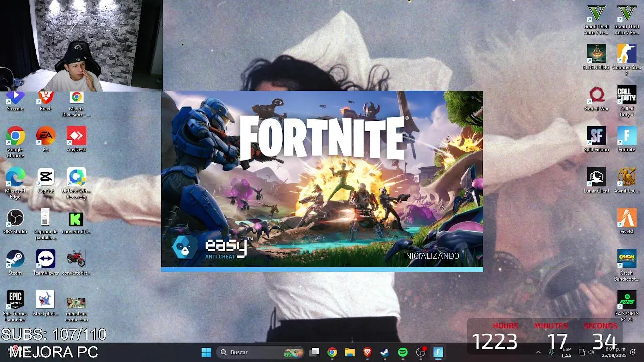Screen dimensions: 644x362
Task: Launch the OBS Studio desktop shortcut
Action: [15, 222]
